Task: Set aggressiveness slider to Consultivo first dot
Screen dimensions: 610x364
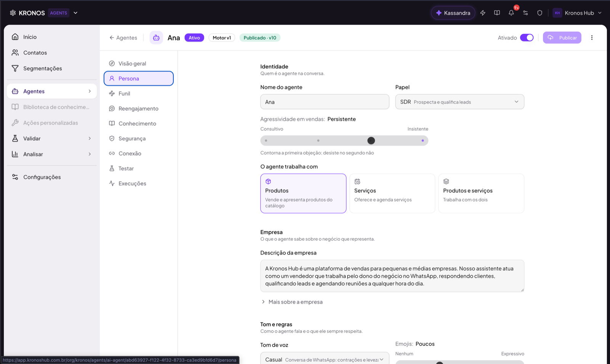Action: tap(266, 141)
